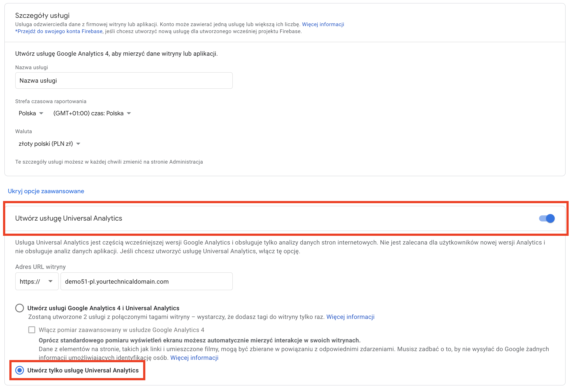This screenshot has height=392, width=573.
Task: Select Google Analytics 4 i Universal Analytics radio
Action: tap(20, 308)
